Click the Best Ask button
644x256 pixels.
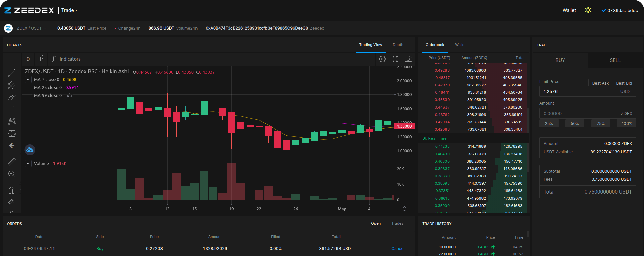(x=600, y=83)
